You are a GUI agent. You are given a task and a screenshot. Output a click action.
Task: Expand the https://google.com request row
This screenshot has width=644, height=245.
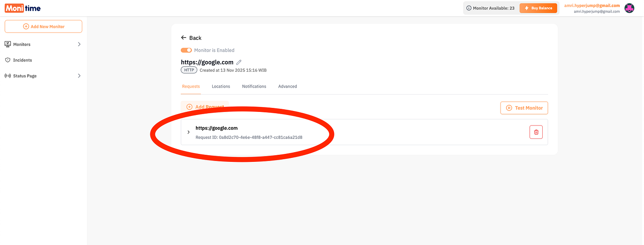tap(188, 132)
